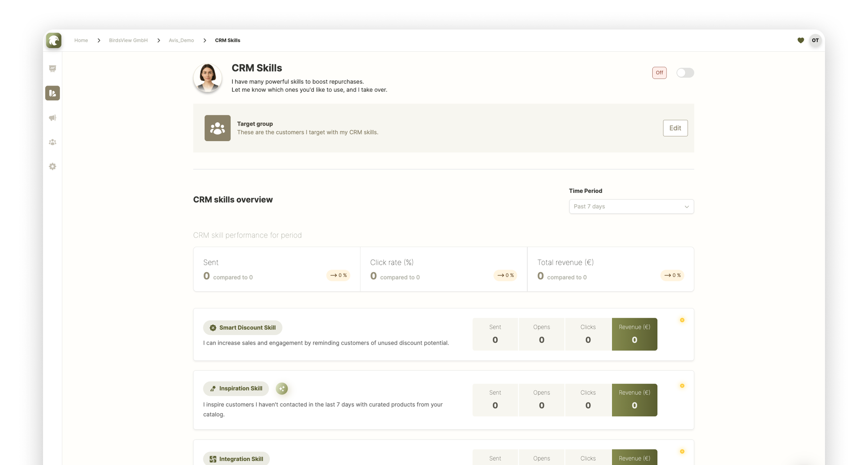
Task: Click the eagle logo icon
Action: [x=54, y=40]
